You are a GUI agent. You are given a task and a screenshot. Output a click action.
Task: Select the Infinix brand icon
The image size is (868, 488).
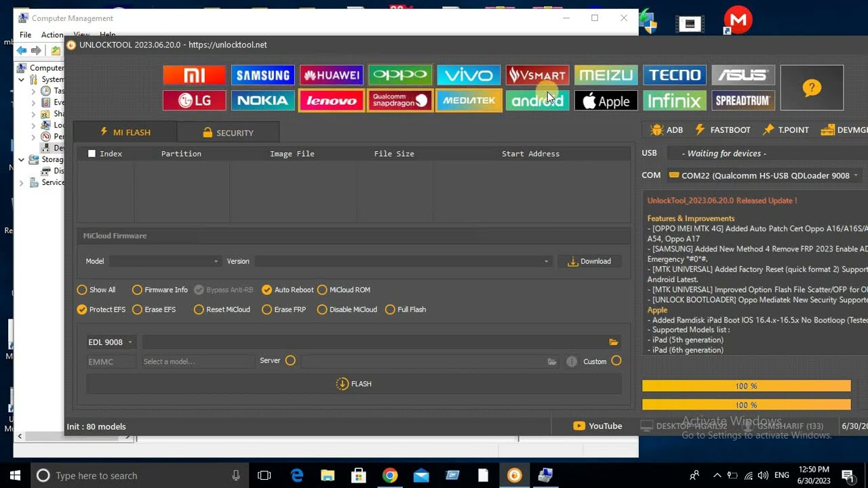click(675, 101)
